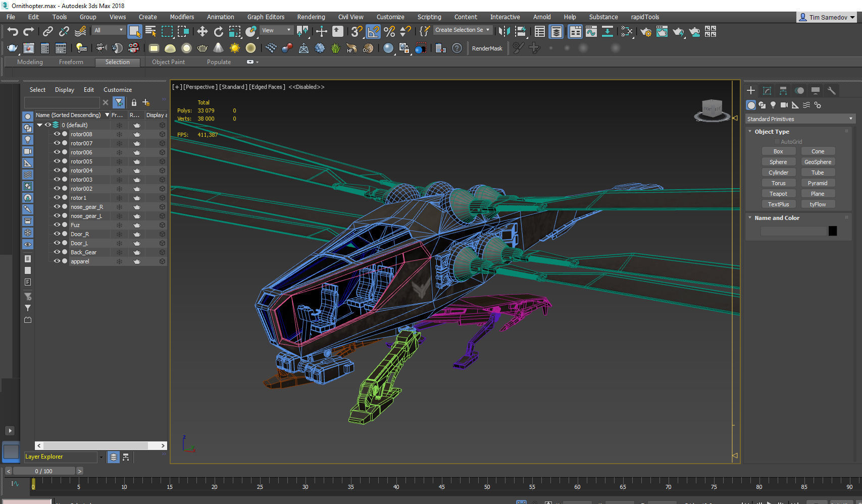Image resolution: width=862 pixels, height=504 pixels.
Task: Click the Mirror tool icon
Action: pyautogui.click(x=503, y=31)
